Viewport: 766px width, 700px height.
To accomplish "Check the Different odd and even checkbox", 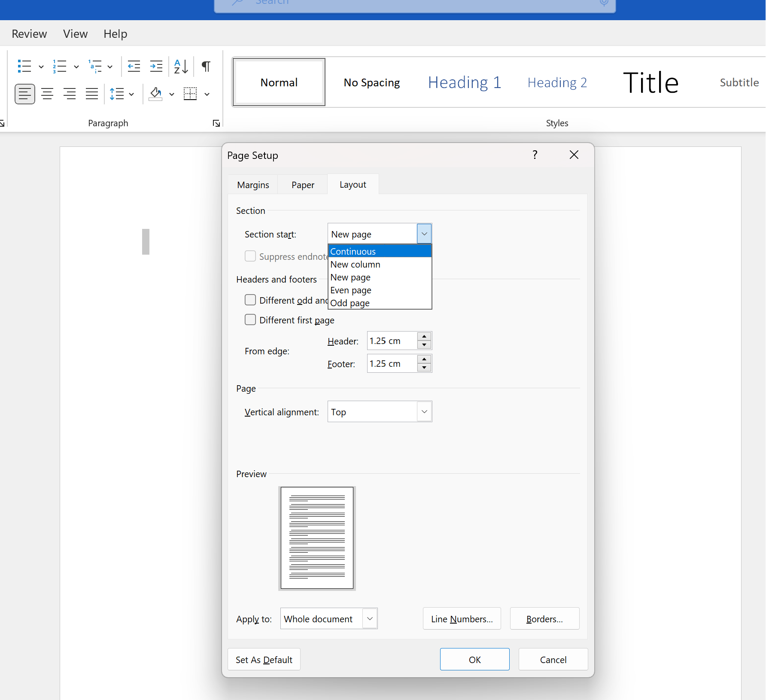I will click(250, 300).
